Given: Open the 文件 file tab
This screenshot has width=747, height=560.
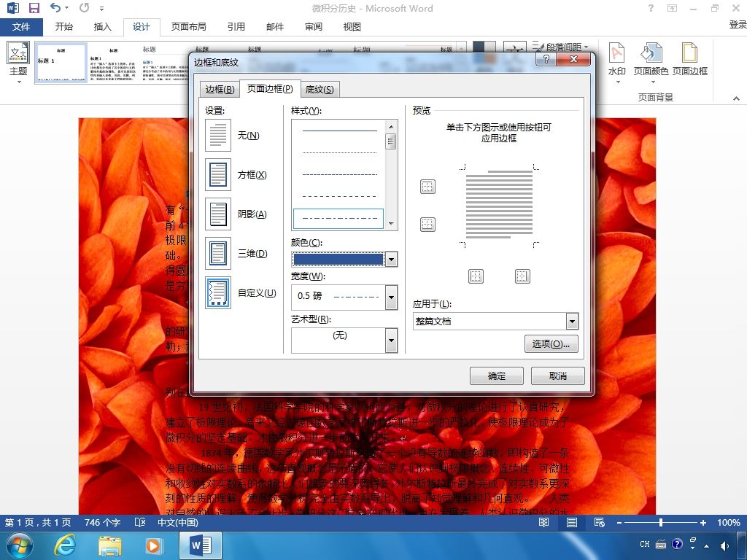Looking at the screenshot, I should pyautogui.click(x=21, y=27).
